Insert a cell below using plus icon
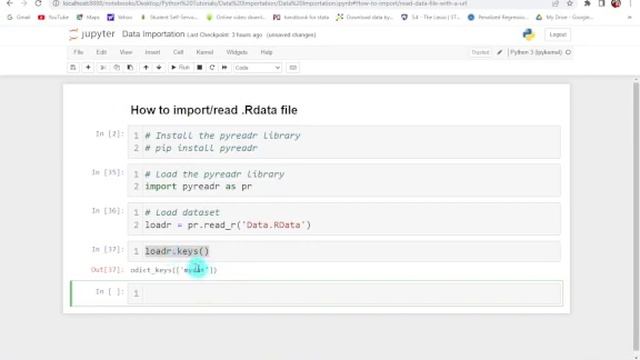Image resolution: width=640 pixels, height=360 pixels. (88, 67)
